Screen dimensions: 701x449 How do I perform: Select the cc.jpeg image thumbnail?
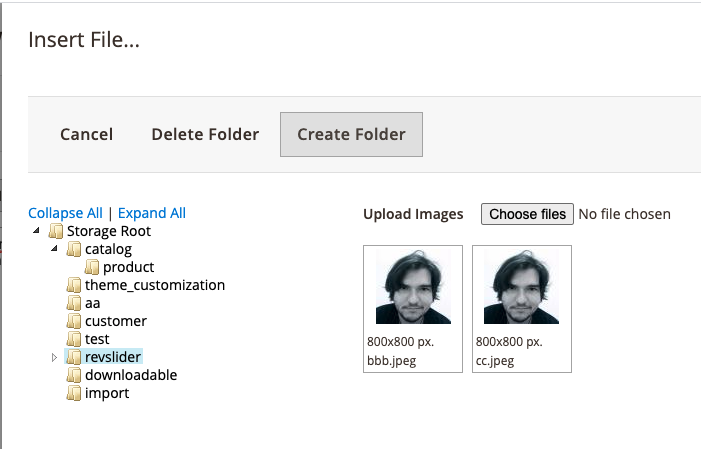[521, 287]
